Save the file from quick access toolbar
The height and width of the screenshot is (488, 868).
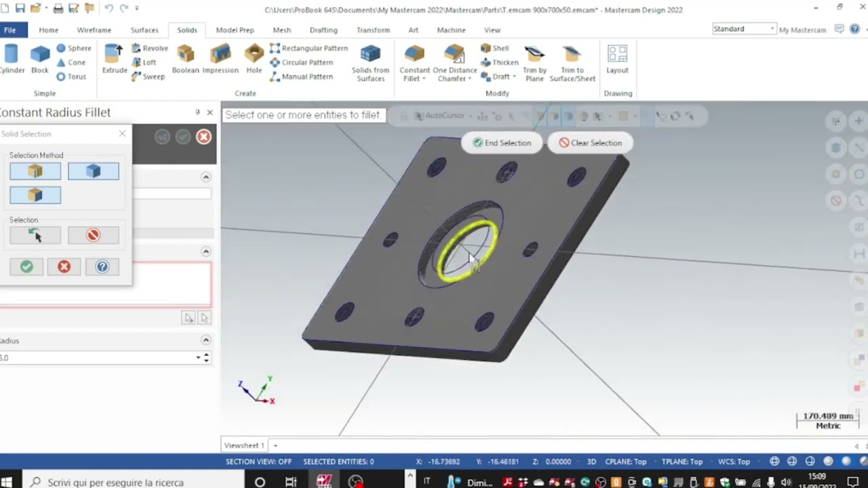pyautogui.click(x=20, y=8)
